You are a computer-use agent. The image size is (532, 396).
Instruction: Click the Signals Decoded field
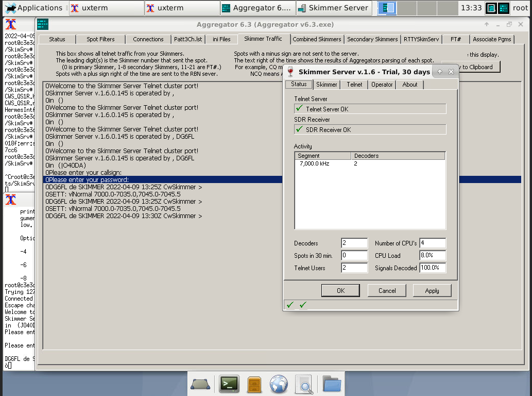point(433,268)
